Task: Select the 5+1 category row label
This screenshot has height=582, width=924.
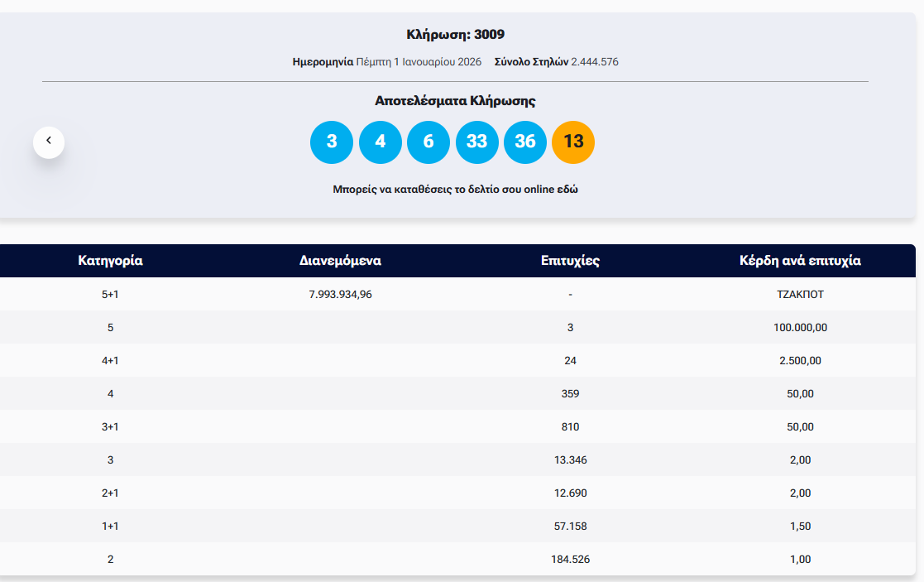Action: click(x=110, y=294)
